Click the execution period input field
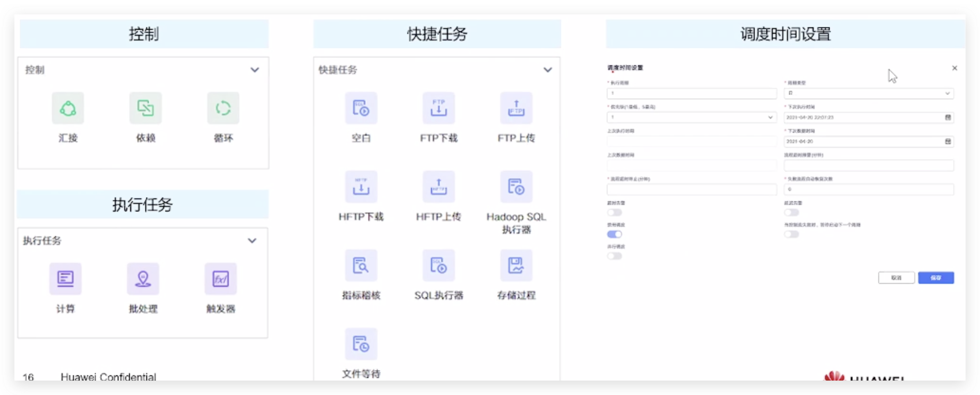Viewport: 980px width, 395px height. pos(691,93)
